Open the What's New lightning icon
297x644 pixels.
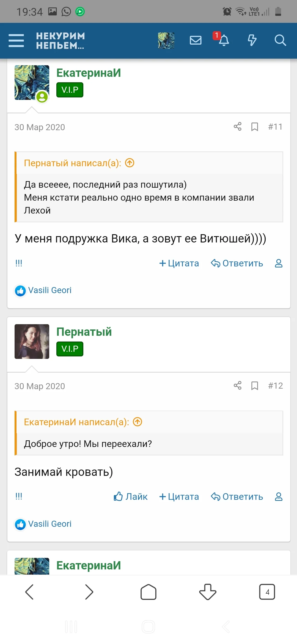pyautogui.click(x=252, y=40)
